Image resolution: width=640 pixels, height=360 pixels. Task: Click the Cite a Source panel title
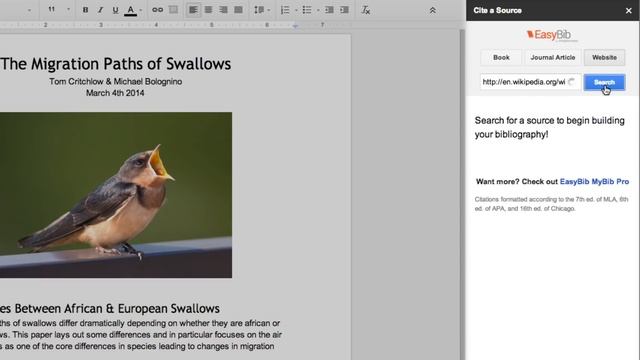pos(498,11)
